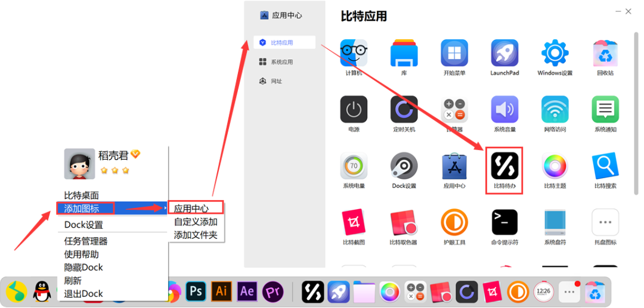Close the 应用中心 window
Image resolution: width=644 pixels, height=308 pixels.
(x=628, y=11)
